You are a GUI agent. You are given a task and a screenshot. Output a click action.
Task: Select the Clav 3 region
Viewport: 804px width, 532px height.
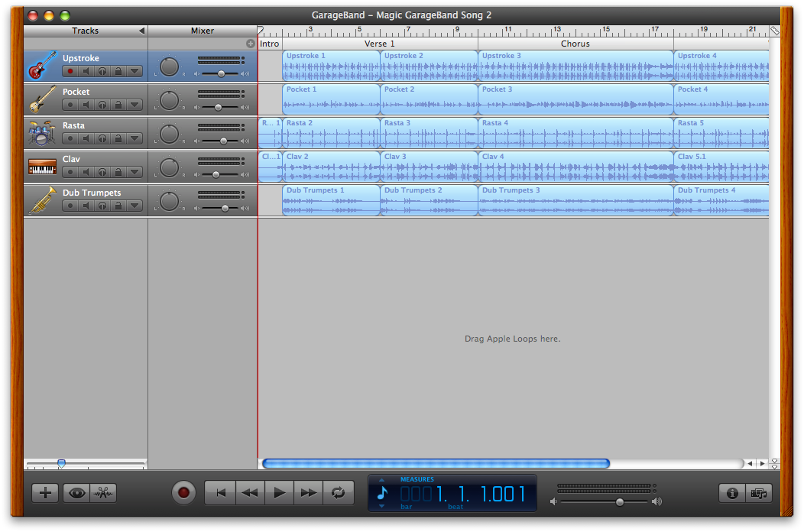pyautogui.click(x=429, y=167)
